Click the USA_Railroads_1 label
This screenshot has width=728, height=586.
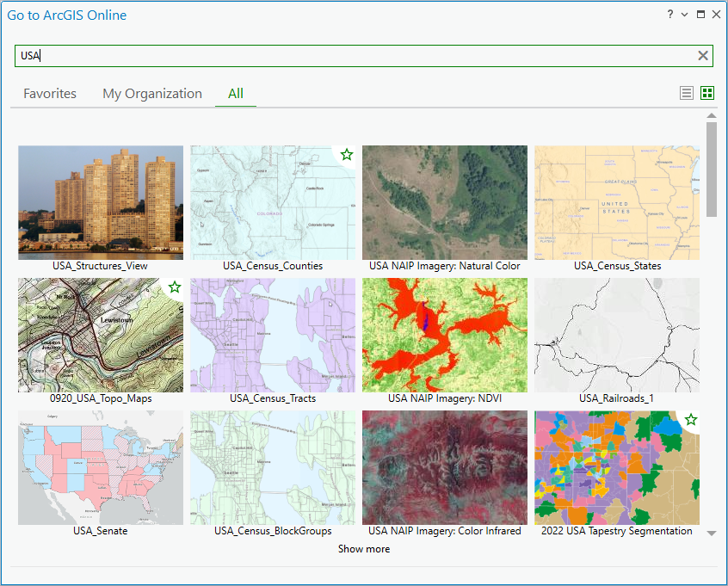(617, 398)
